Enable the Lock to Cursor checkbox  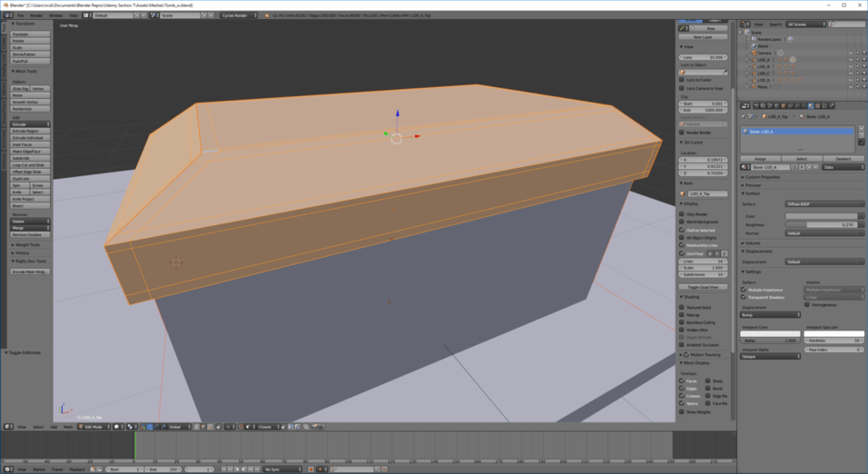point(683,80)
